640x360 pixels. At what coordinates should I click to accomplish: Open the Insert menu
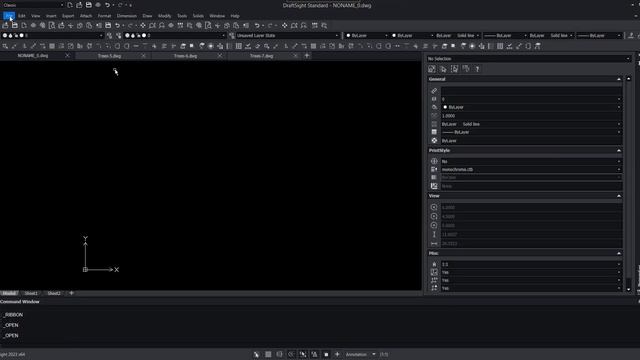pos(51,16)
